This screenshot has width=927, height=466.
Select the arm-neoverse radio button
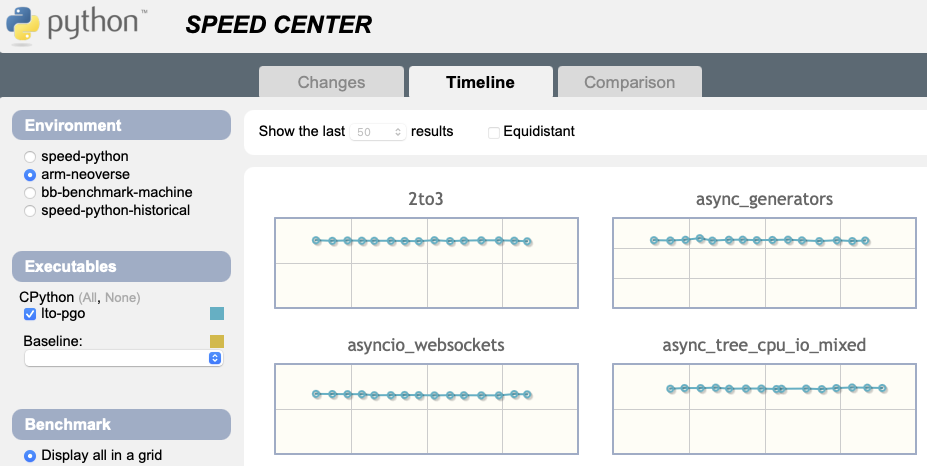(x=30, y=175)
